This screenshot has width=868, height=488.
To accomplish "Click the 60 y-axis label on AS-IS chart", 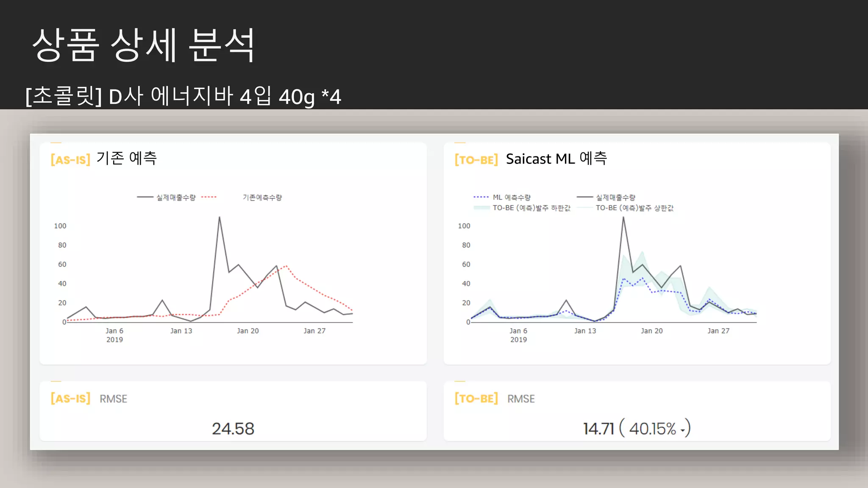I will click(62, 264).
